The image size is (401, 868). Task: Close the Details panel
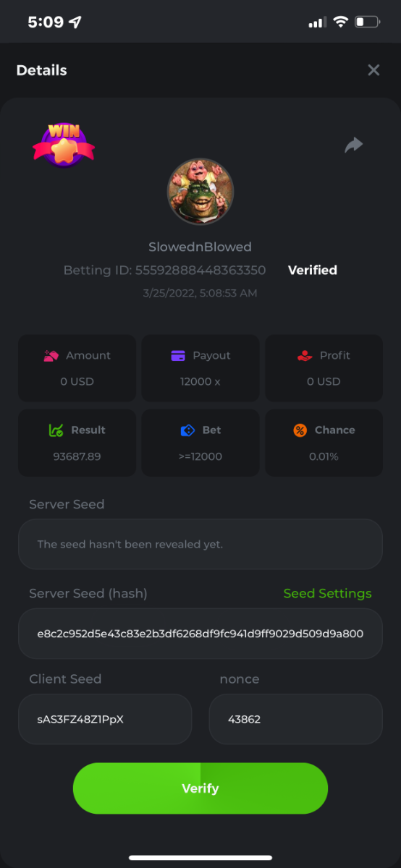click(x=373, y=70)
